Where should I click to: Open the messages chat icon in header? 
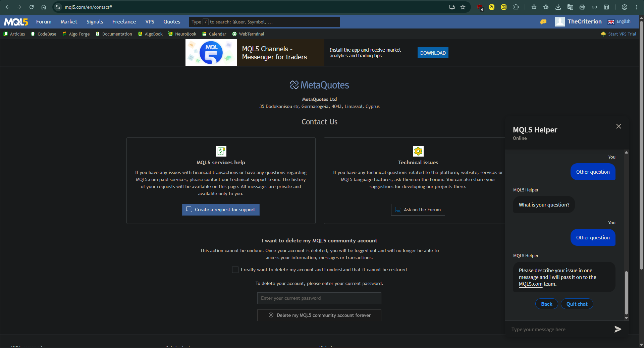click(543, 22)
